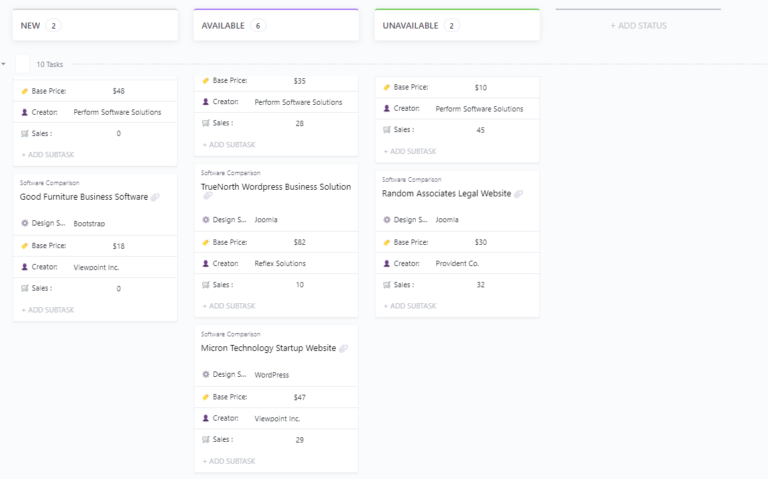Click Creator person icon on Random Associates card

387,264
